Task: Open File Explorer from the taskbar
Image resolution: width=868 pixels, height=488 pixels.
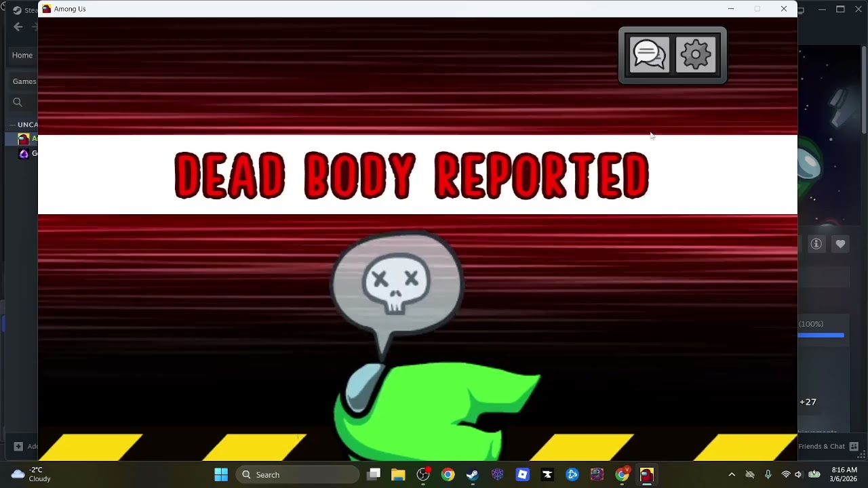Action: click(x=398, y=474)
